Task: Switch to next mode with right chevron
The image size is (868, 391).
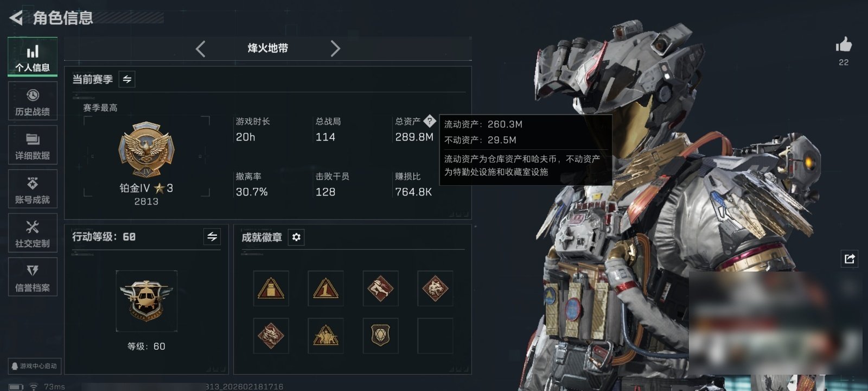Action: click(x=335, y=49)
